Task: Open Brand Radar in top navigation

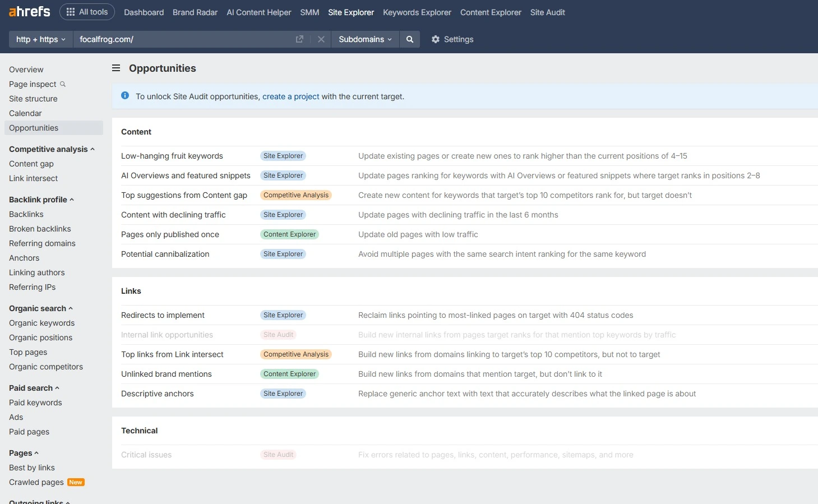Action: click(x=195, y=12)
